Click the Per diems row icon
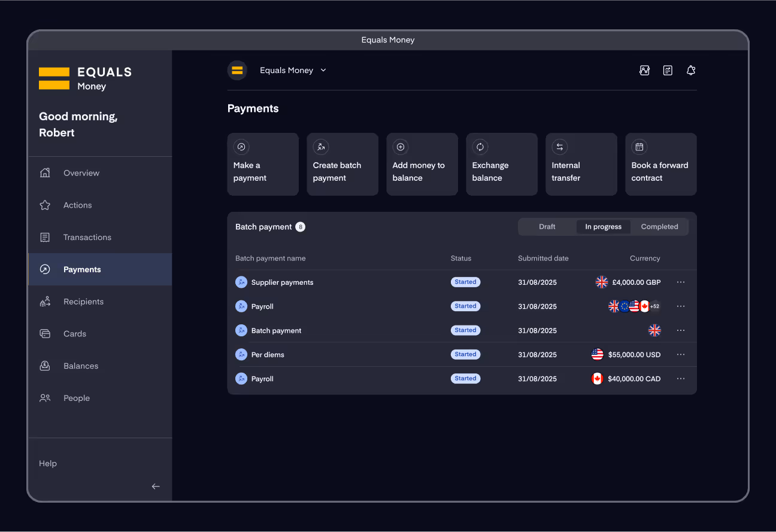 point(241,354)
